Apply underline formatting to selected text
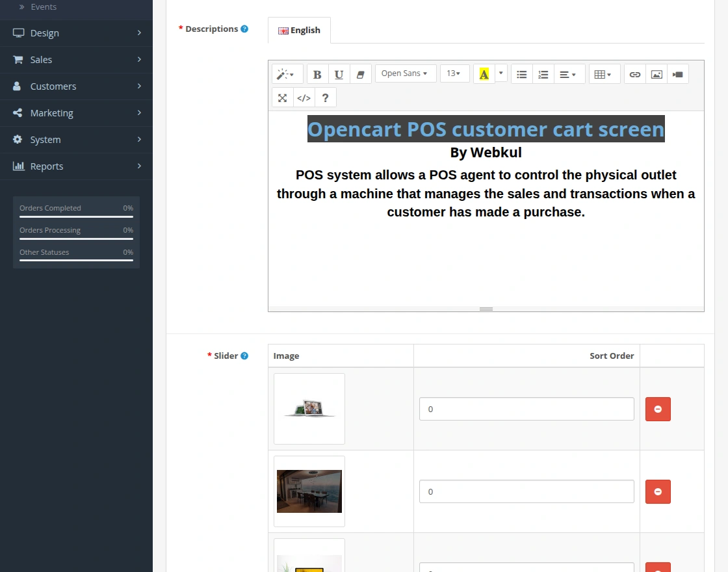Image resolution: width=728 pixels, height=572 pixels. (x=339, y=73)
